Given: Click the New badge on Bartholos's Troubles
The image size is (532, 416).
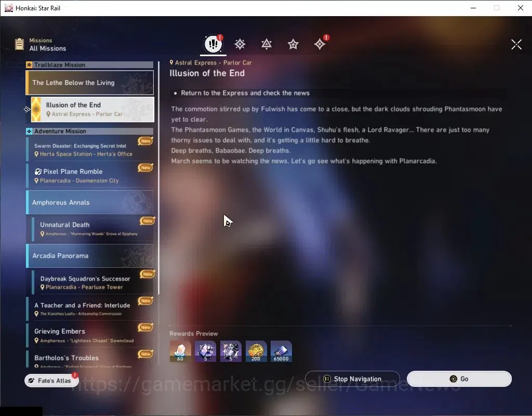Looking at the screenshot, I should tap(145, 354).
